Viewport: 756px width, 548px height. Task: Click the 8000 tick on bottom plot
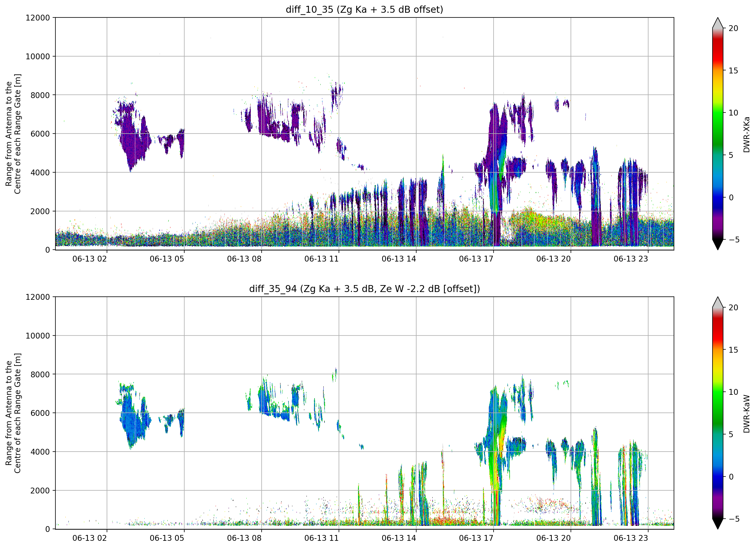(40, 375)
